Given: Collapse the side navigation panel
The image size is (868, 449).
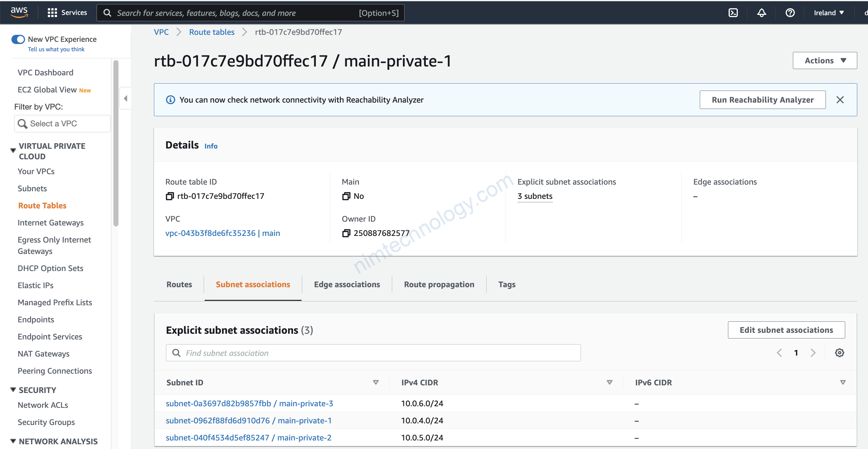Looking at the screenshot, I should (x=125, y=98).
